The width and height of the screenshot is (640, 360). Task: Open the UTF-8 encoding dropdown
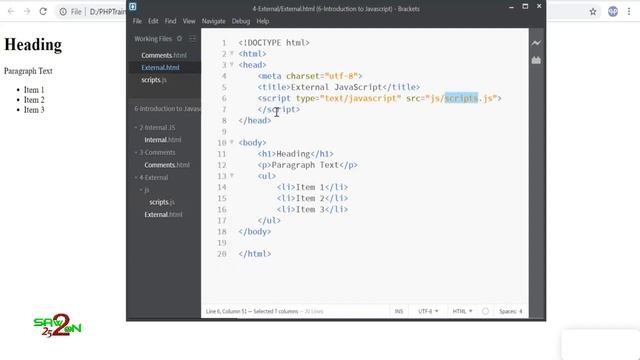click(428, 311)
